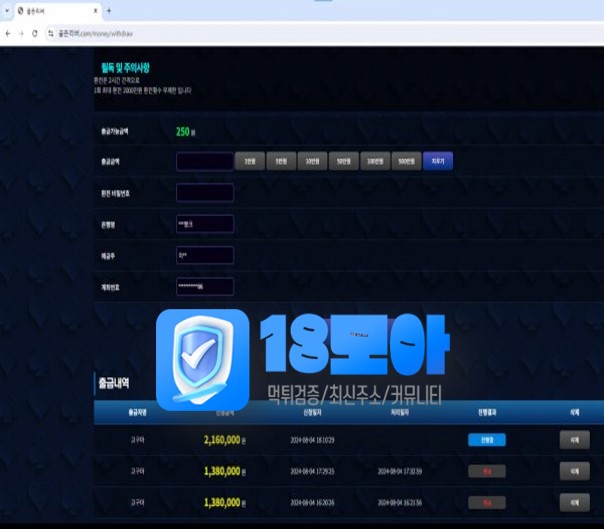The height and width of the screenshot is (529, 604).
Task: Click the green 250 available balance
Action: coord(183,132)
